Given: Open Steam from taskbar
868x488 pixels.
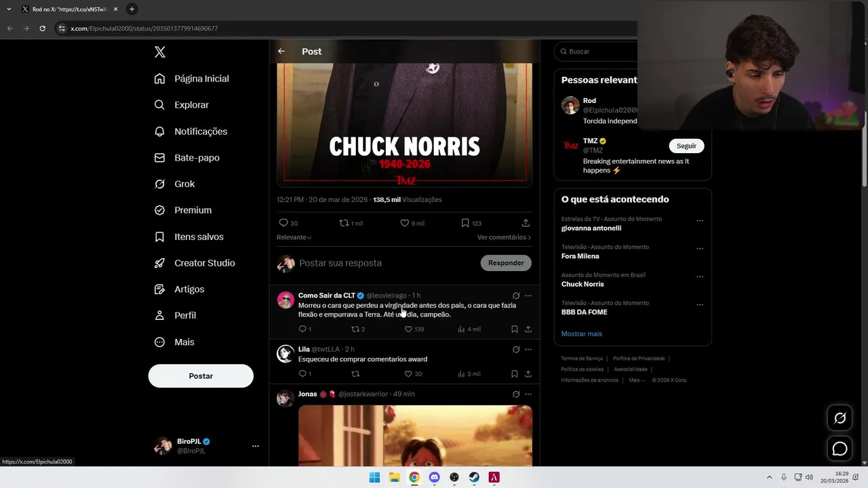Looking at the screenshot, I should coord(474,477).
